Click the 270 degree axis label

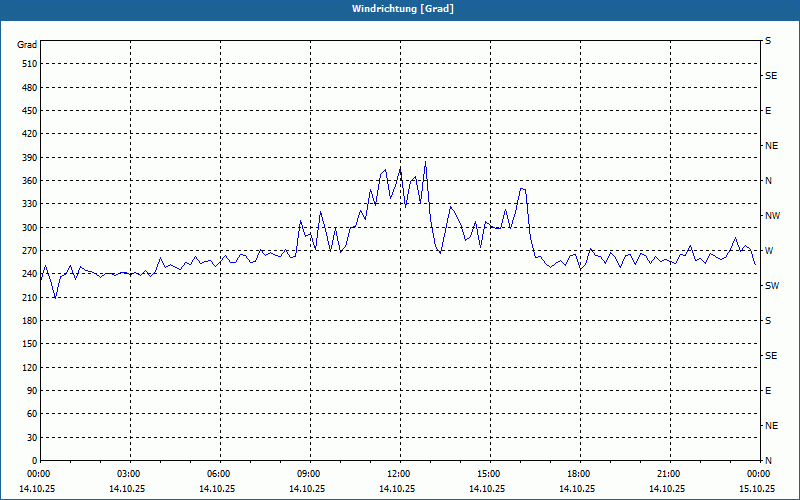pos(30,251)
